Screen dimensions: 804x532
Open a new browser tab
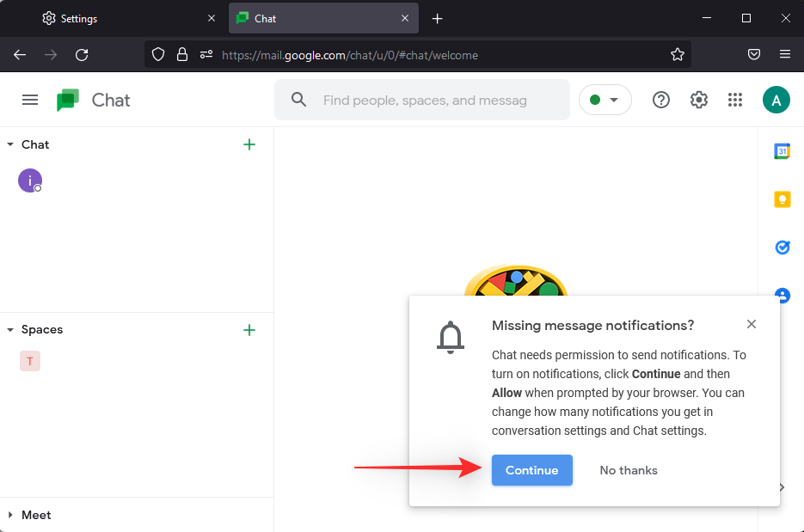click(437, 18)
